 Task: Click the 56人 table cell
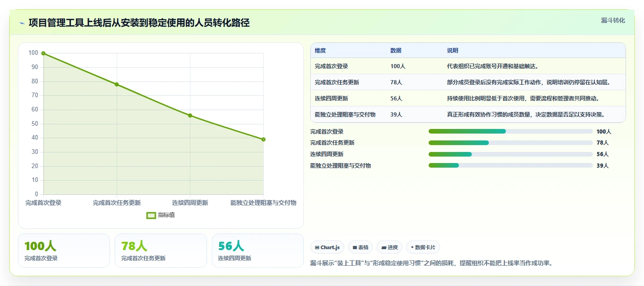point(414,99)
